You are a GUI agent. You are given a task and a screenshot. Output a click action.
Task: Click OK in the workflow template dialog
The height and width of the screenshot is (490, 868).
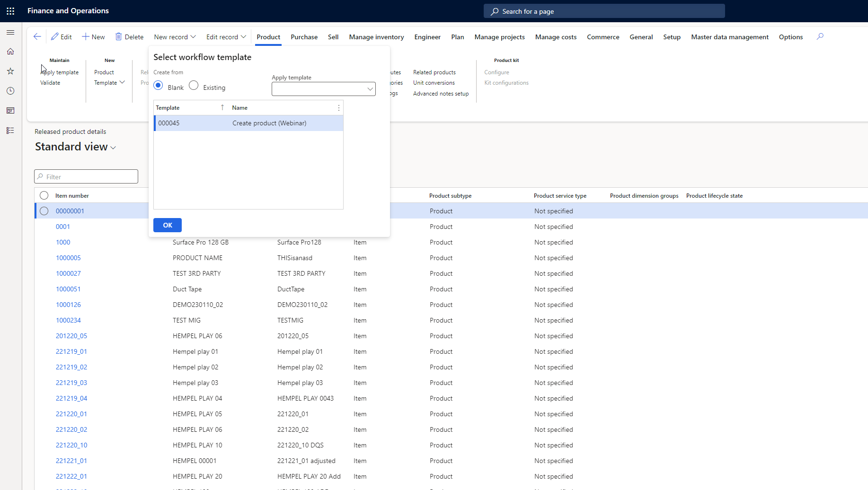pos(168,225)
